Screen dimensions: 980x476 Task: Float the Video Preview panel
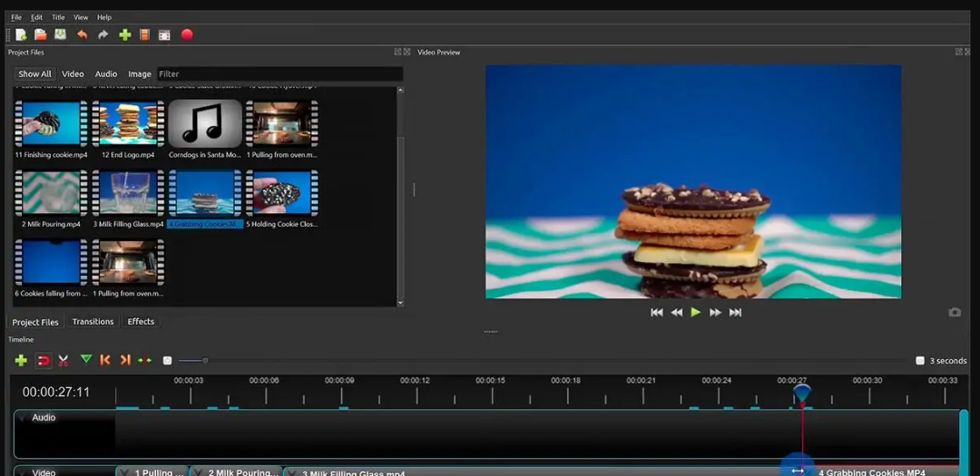[959, 52]
